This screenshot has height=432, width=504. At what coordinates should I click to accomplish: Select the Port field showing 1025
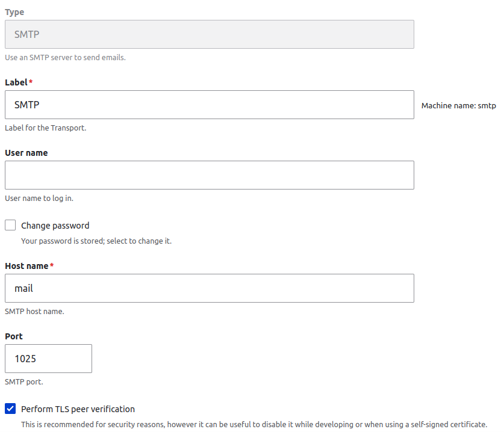48,359
